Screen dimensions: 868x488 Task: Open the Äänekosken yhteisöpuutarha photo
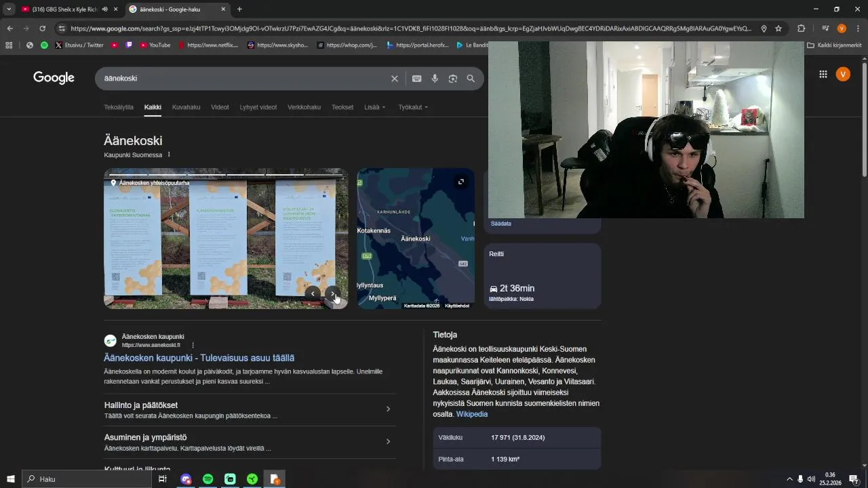[225, 239]
